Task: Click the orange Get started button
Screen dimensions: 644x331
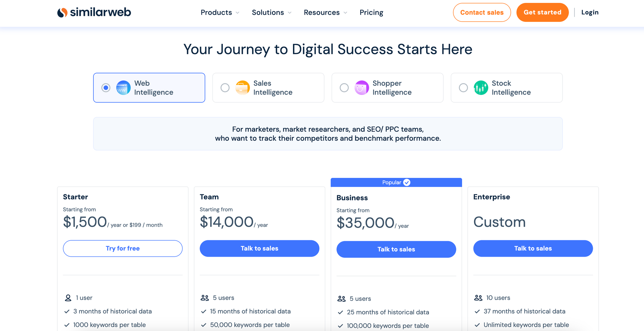Action: pos(542,13)
